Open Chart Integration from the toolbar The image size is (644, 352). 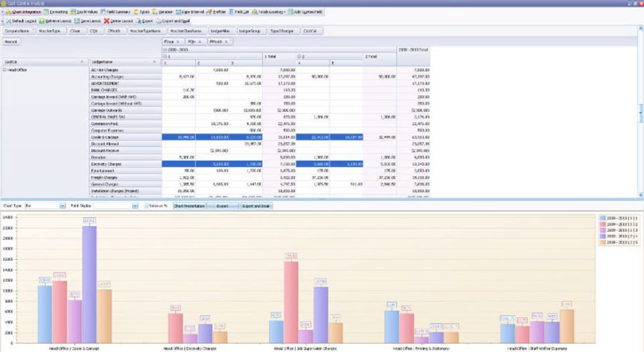pyautogui.click(x=23, y=12)
